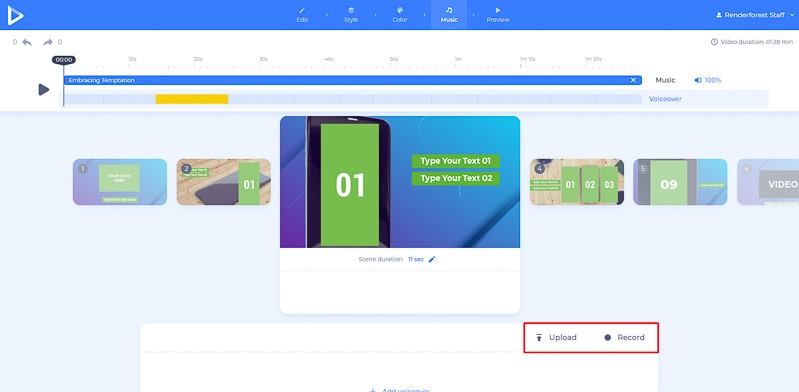Select scene 4 thumbnail

point(577,182)
